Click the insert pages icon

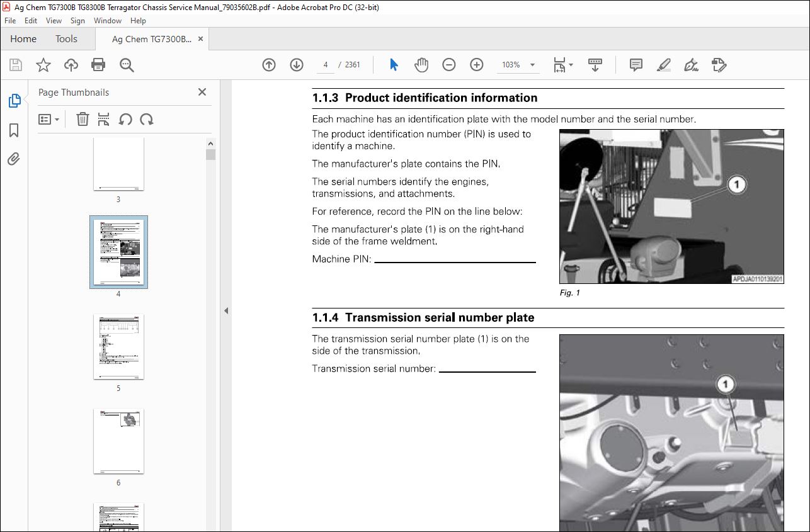[x=104, y=119]
